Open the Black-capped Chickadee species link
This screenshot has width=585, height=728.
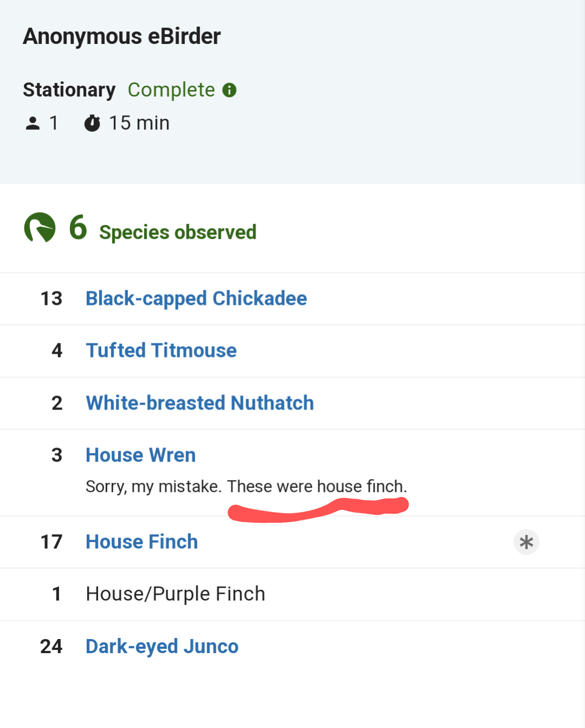(196, 298)
